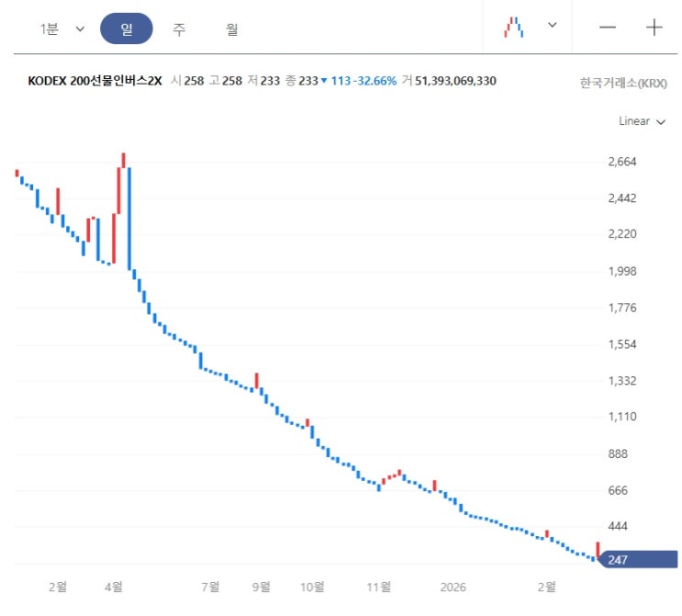This screenshot has width=682, height=616.
Task: Click the 444 price axis label
Action: [x=618, y=526]
